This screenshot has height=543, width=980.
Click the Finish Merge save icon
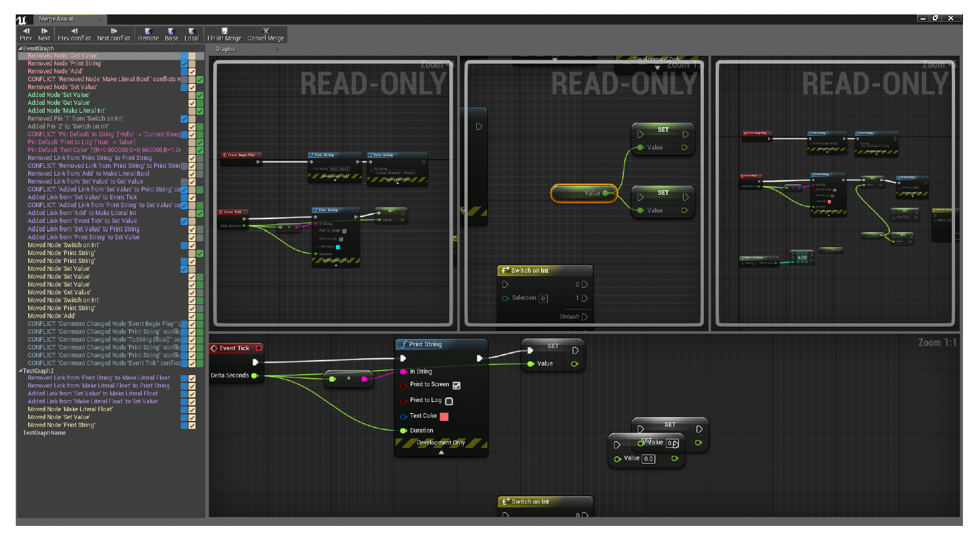224,31
